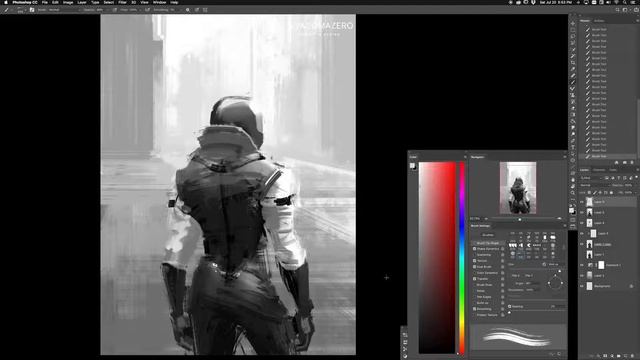Select the highlighted Brush tool in toolbar
Viewport: 640px width, 360px height.
click(x=573, y=82)
